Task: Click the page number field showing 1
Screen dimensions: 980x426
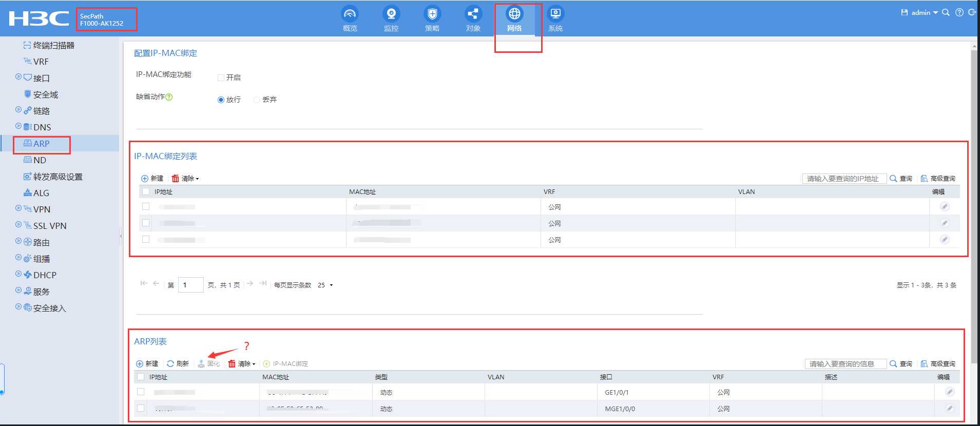Action: point(190,285)
